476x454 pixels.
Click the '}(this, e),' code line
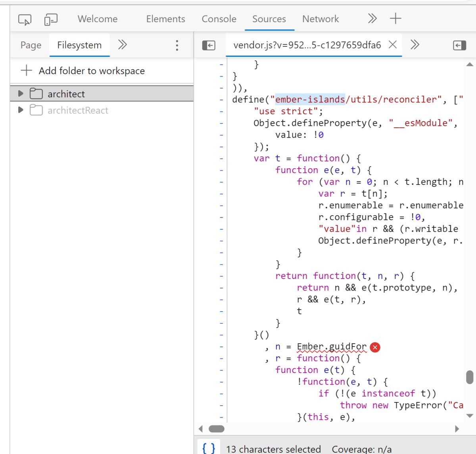[326, 417]
